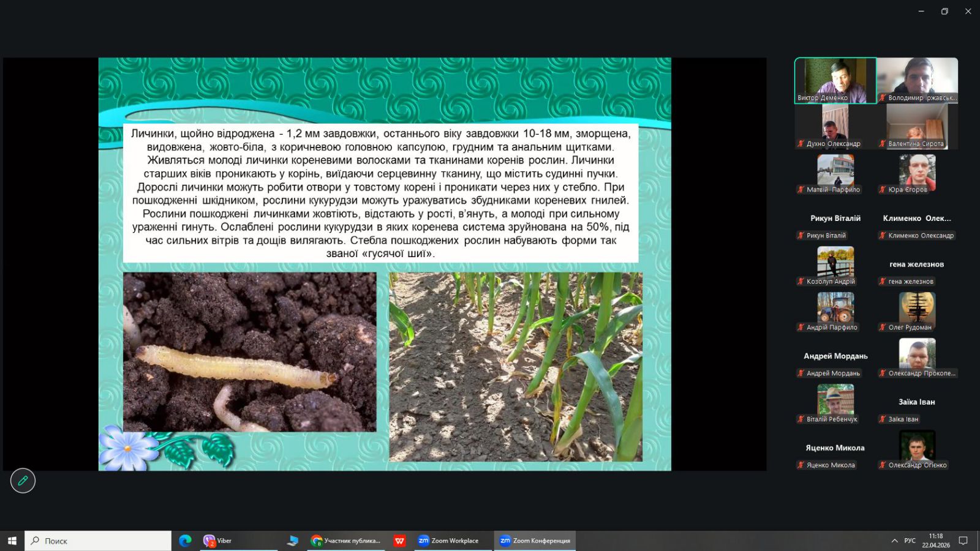Click the Windows Start button
The image size is (980, 551).
(12, 541)
